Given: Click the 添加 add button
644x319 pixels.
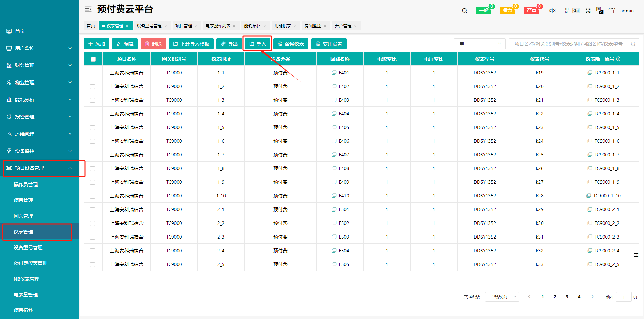Looking at the screenshot, I should (x=96, y=44).
